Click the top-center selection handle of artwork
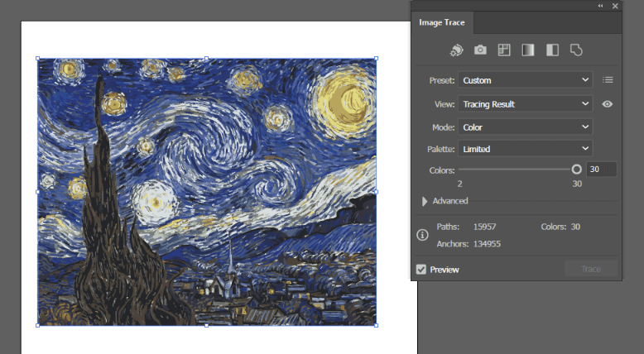The image size is (644, 354). pos(207,59)
